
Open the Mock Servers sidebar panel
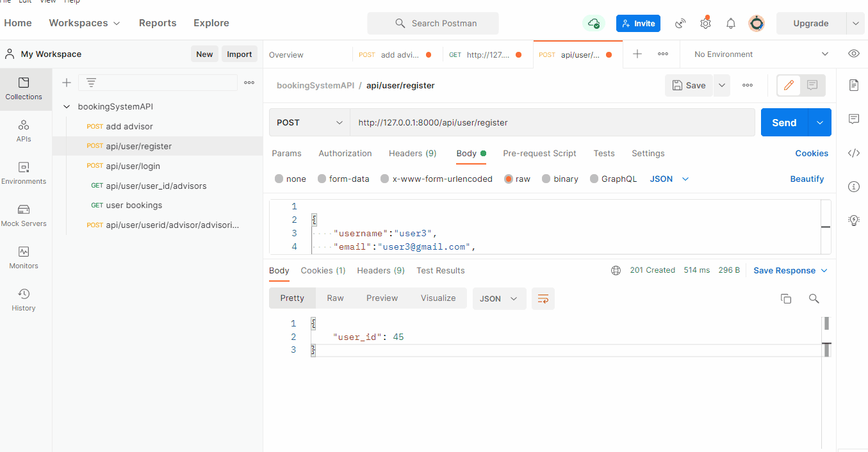pos(24,215)
